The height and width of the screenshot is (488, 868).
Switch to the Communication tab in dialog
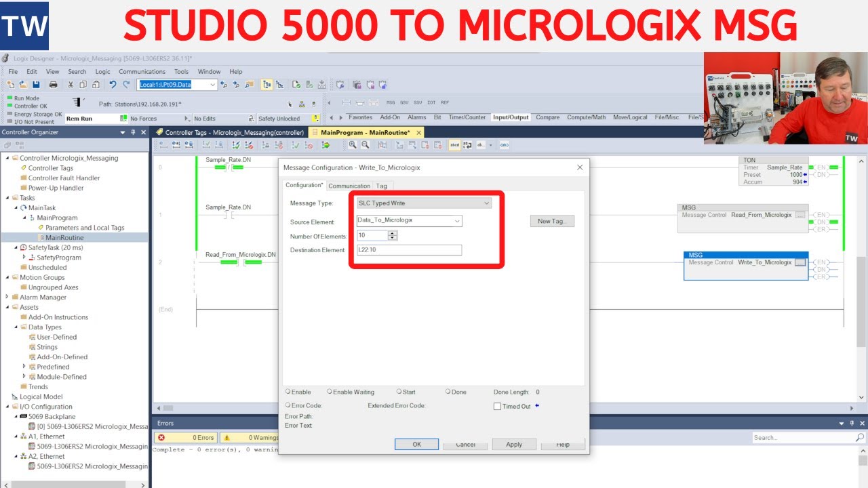coord(349,186)
